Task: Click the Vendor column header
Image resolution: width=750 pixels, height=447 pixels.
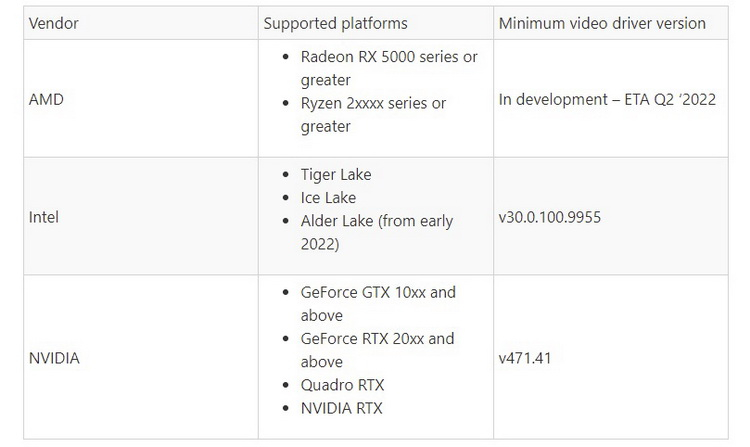Action: coord(55,23)
